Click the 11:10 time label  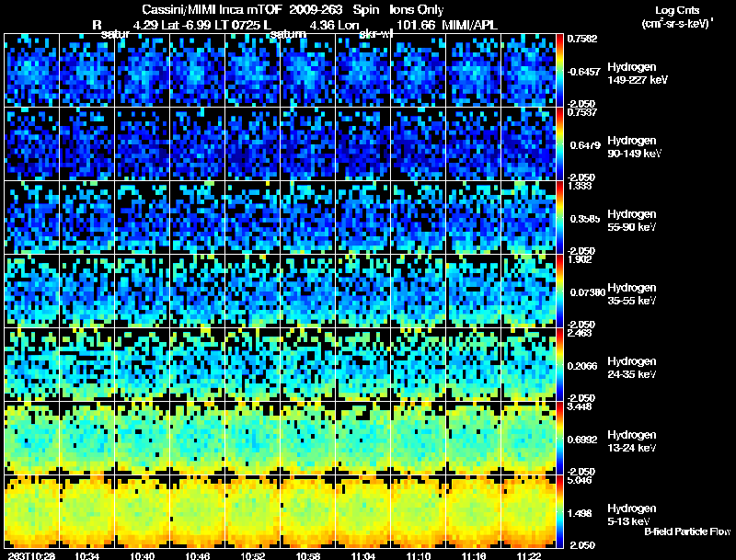[419, 555]
